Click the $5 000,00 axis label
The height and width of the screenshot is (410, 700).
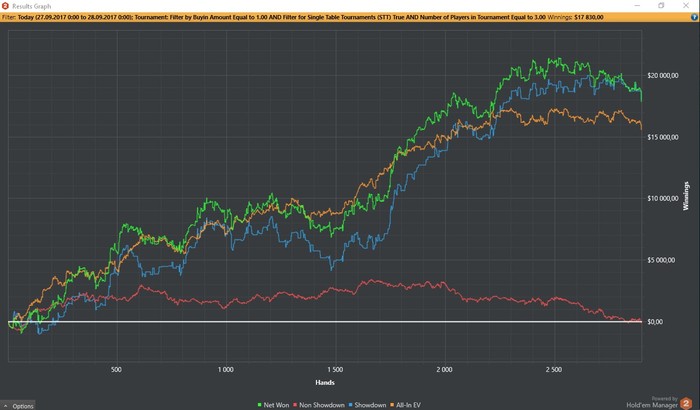coord(661,260)
